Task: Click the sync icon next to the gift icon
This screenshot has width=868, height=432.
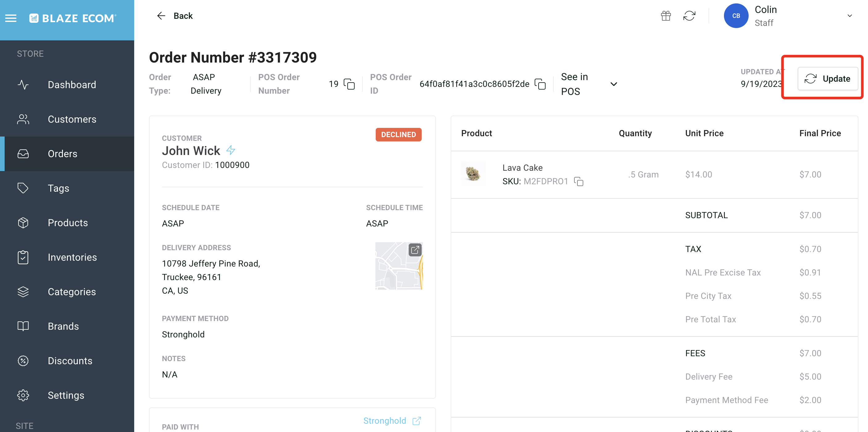Action: [x=690, y=15]
